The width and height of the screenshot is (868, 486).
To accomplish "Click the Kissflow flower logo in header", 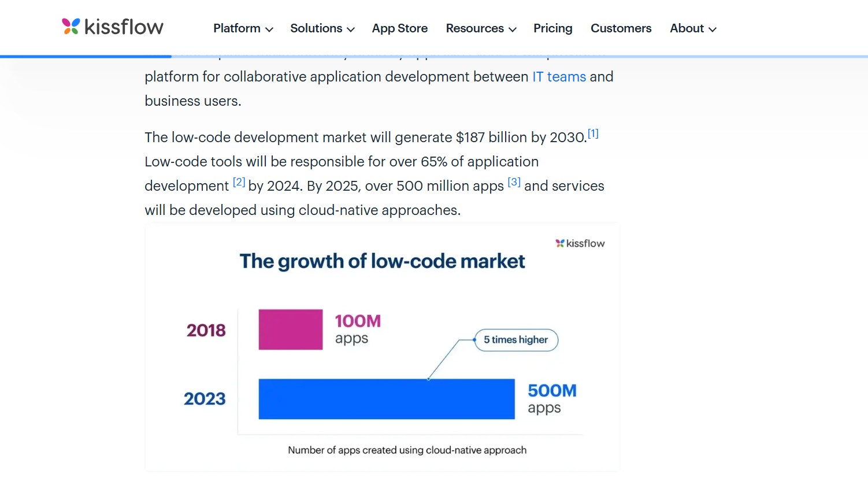I will [x=71, y=25].
